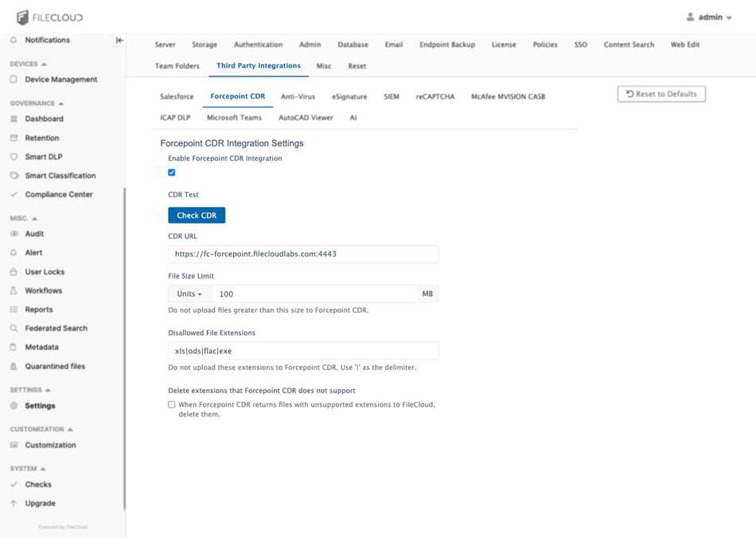
Task: Click the Alert bell icon
Action: 14,252
